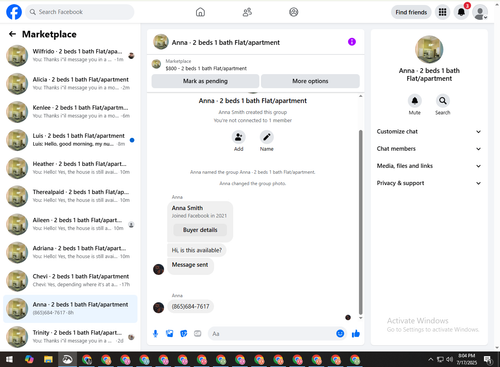The image size is (500, 367).
Task: Click the "Message sent" bubble
Action: coord(190,265)
